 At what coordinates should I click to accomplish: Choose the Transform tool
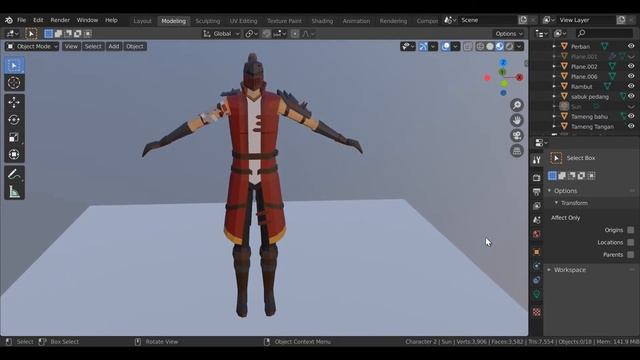point(14,154)
